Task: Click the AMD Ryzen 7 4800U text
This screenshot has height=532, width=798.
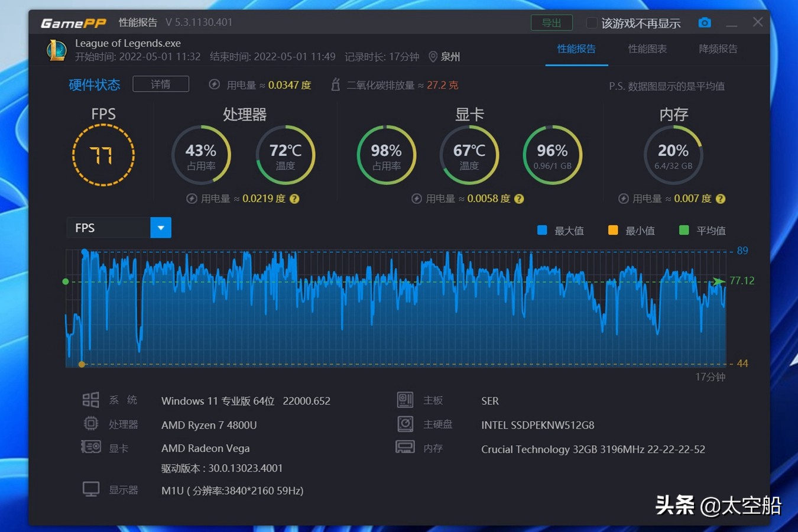Action: 209,425
